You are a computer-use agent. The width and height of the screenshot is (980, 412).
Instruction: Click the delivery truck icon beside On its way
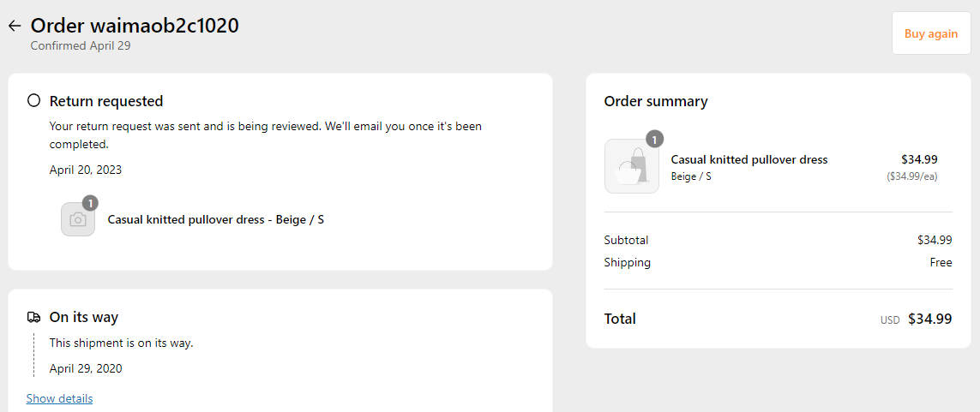(33, 317)
